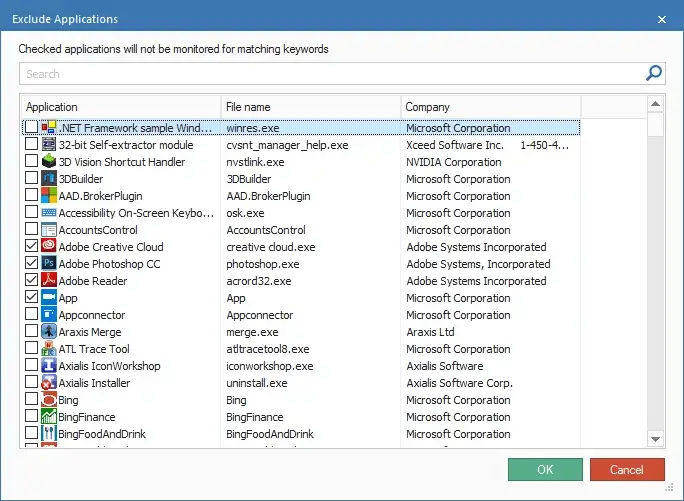This screenshot has height=501, width=684.
Task: Click the Axialis IconWorkshop icon
Action: coord(48,366)
